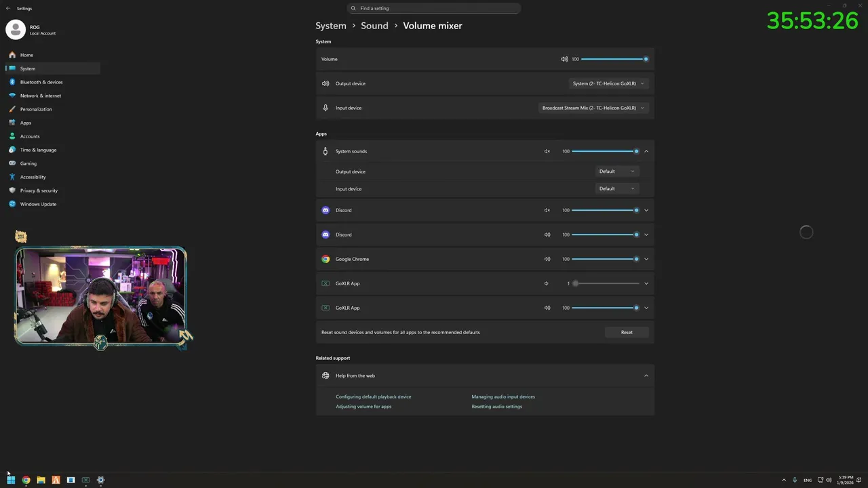Screen dimensions: 868x488
Task: Click the Accessibility icon in sidebar
Action: 12,177
